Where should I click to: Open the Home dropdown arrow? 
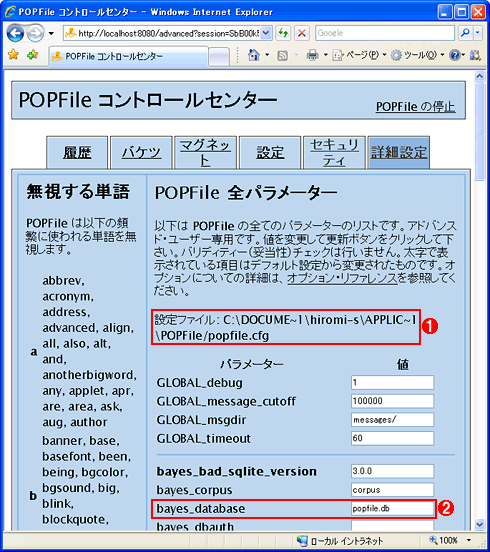pos(267,55)
